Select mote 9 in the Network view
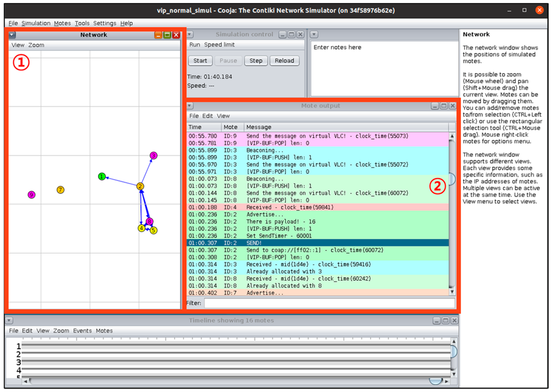This screenshot has width=551, height=392. pos(31,195)
